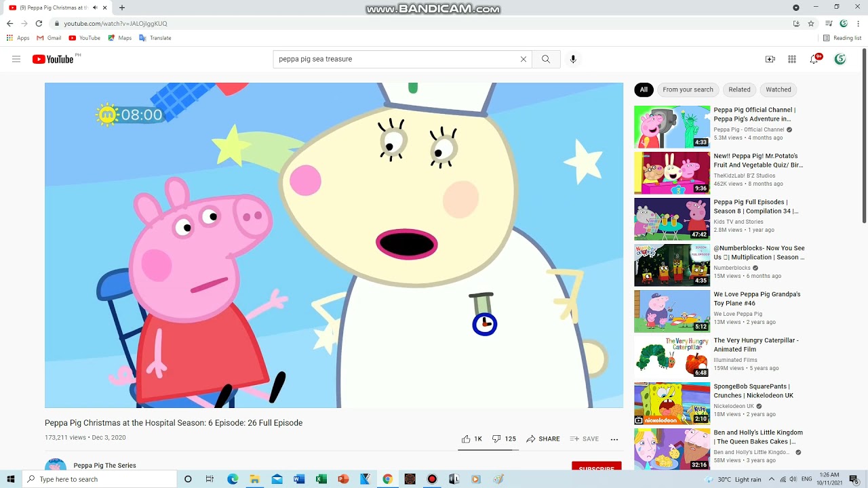The width and height of the screenshot is (868, 488).
Task: Clear the search box with X
Action: click(524, 59)
